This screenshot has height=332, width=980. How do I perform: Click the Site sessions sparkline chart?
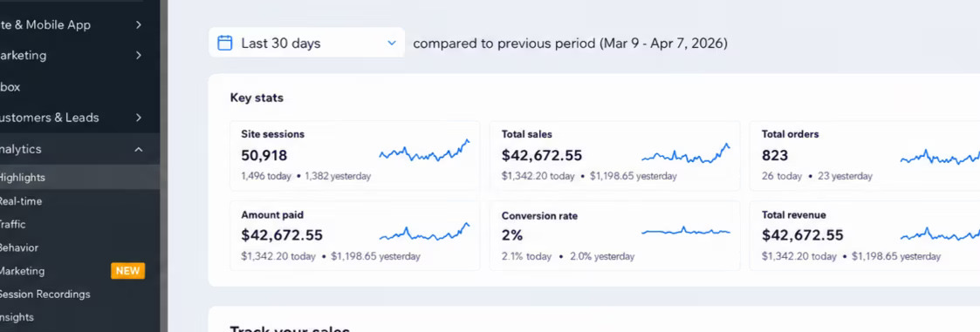click(424, 151)
